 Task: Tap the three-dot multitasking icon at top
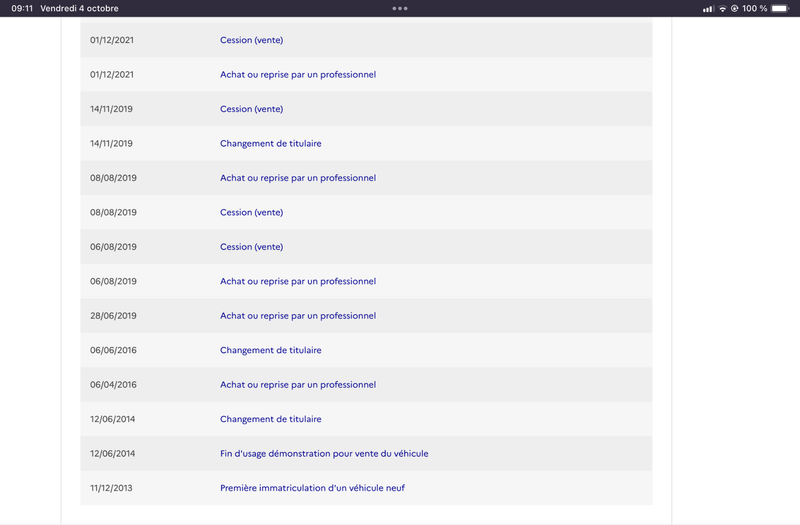(399, 9)
